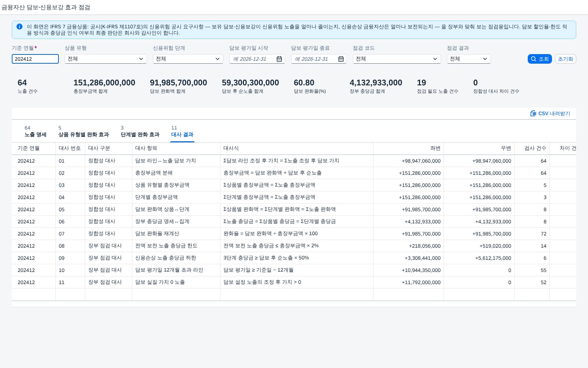Click 좌변 value +218,056,000
Viewport: 588px width, 368px height.
tap(424, 246)
